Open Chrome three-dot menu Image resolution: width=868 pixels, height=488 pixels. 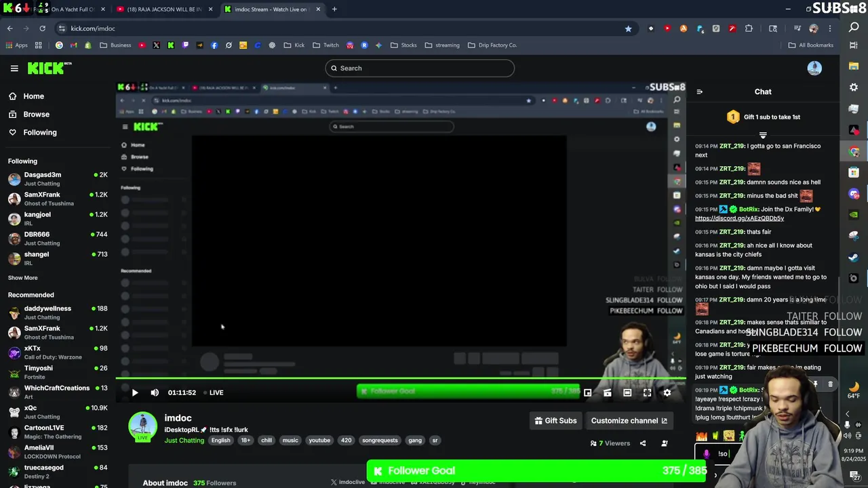[830, 28]
